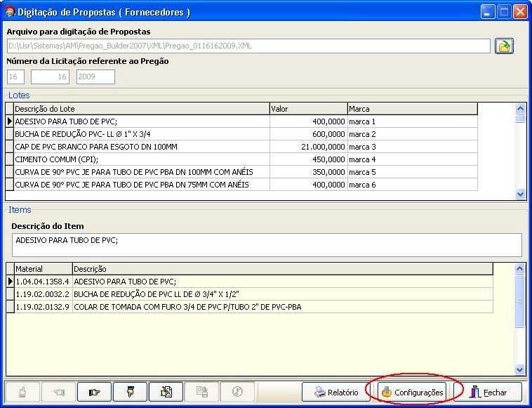532x408 pixels.
Task: Click the greyed-out save record icon
Action: (x=202, y=392)
